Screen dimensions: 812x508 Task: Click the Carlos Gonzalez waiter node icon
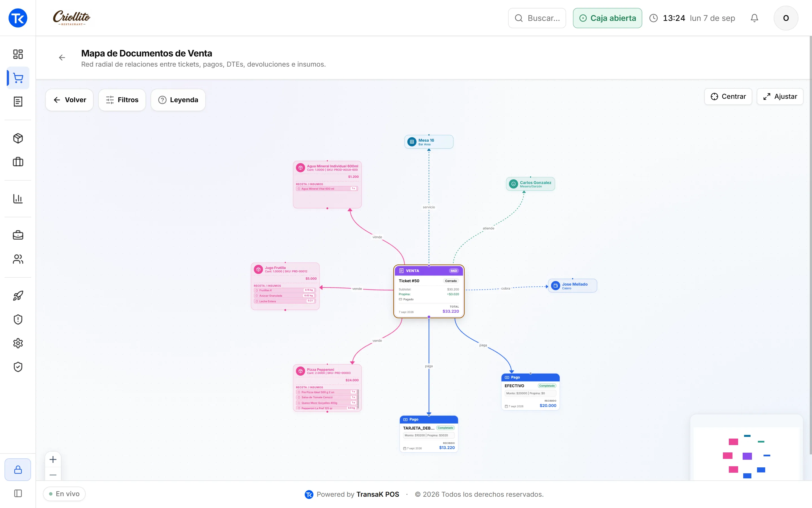click(513, 184)
